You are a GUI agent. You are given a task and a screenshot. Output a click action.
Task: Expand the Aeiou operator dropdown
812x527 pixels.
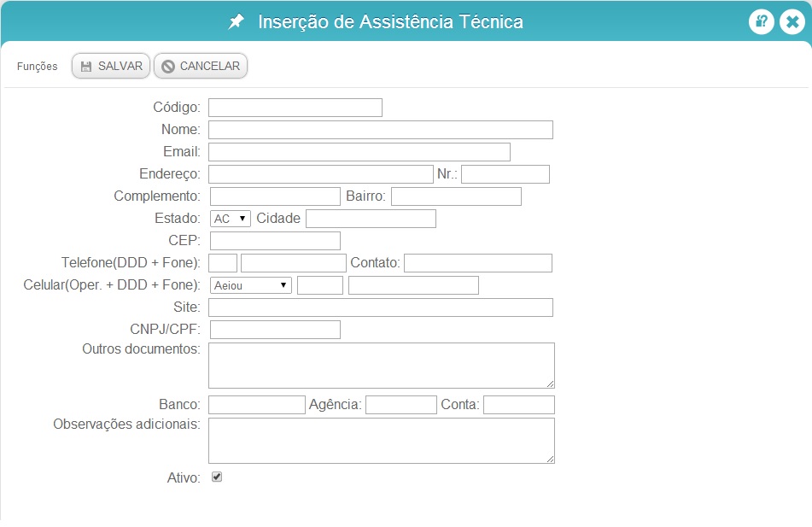pyautogui.click(x=251, y=285)
